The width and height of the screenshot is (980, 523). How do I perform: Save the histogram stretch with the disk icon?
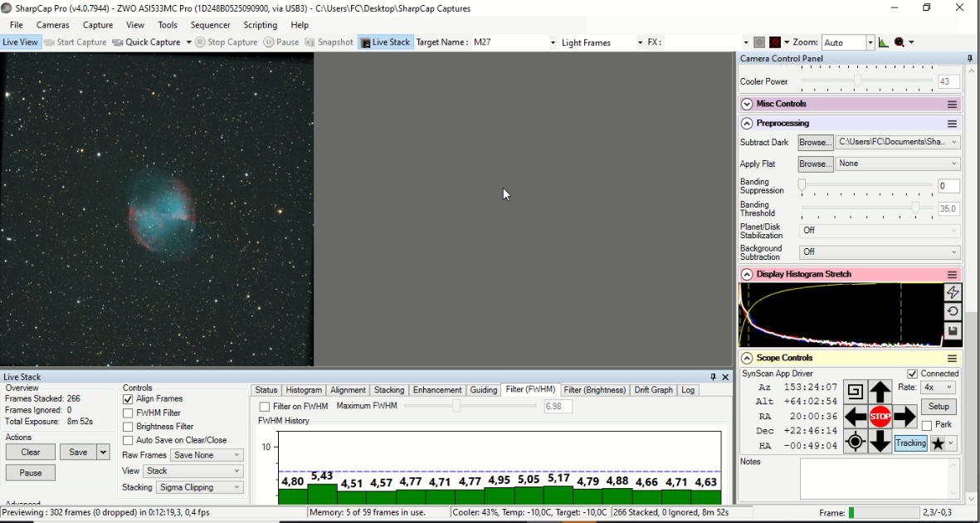(953, 331)
